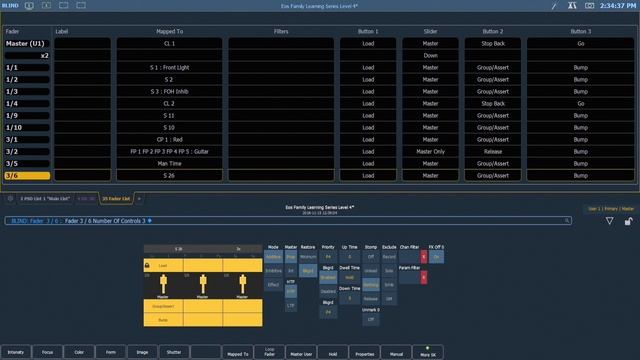This screenshot has height=360, width=640.
Task: Select the Loop Fader softkey
Action: pyautogui.click(x=269, y=352)
